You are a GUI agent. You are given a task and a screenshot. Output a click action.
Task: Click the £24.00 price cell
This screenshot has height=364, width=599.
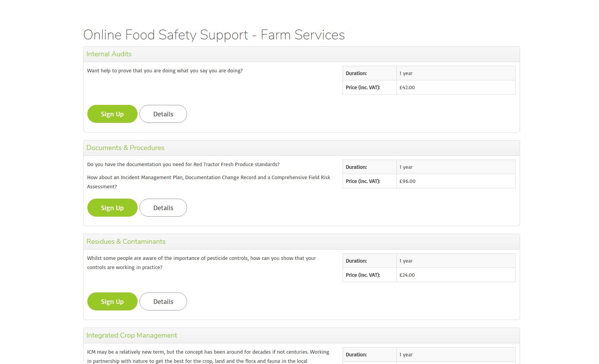(407, 275)
